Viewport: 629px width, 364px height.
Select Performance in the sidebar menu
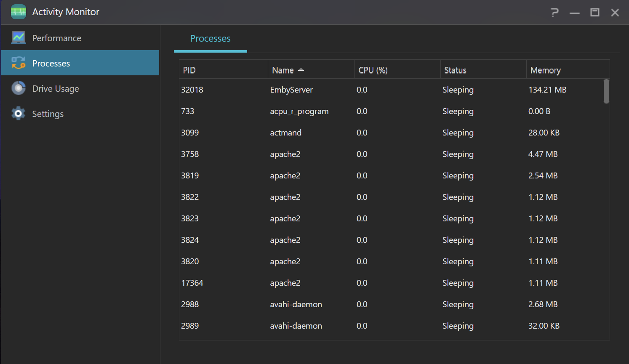(x=57, y=37)
